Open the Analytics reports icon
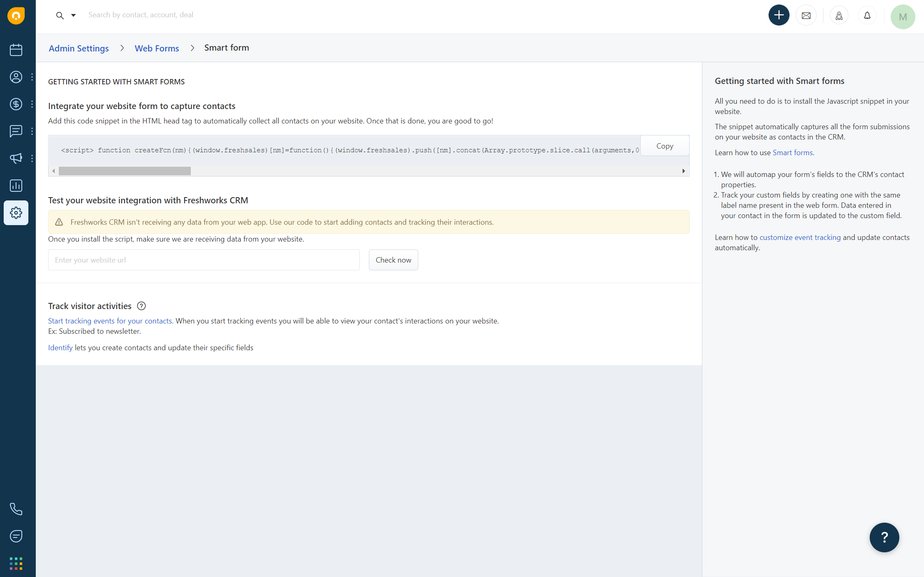 pyautogui.click(x=16, y=185)
